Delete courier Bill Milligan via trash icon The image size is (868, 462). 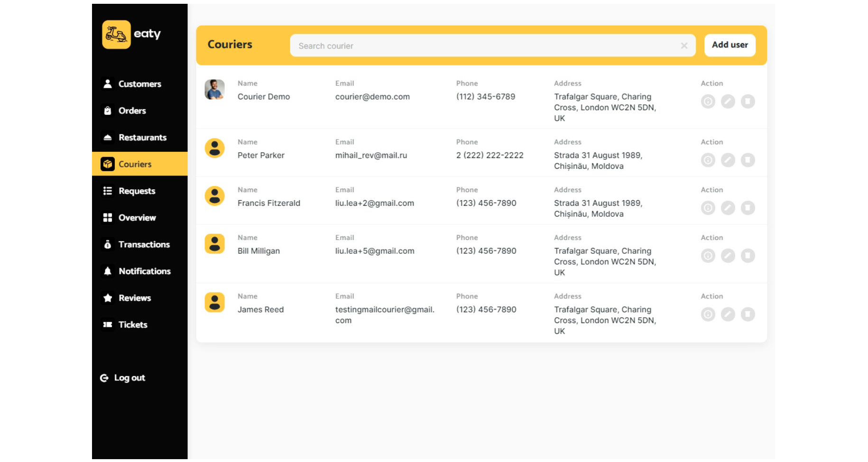748,256
